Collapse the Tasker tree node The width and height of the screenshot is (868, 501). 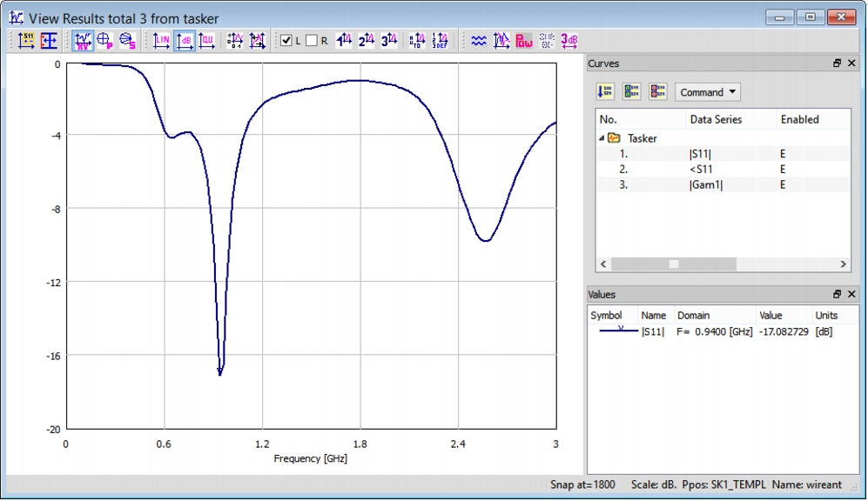602,138
